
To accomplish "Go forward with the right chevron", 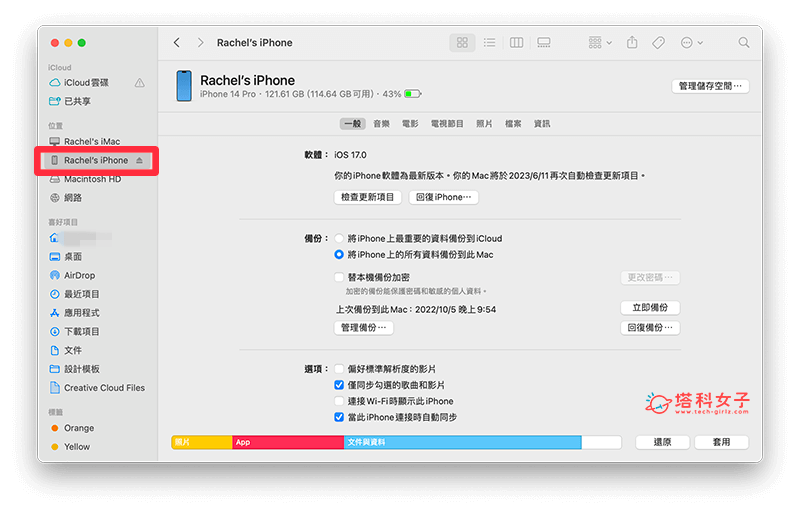I will [201, 43].
